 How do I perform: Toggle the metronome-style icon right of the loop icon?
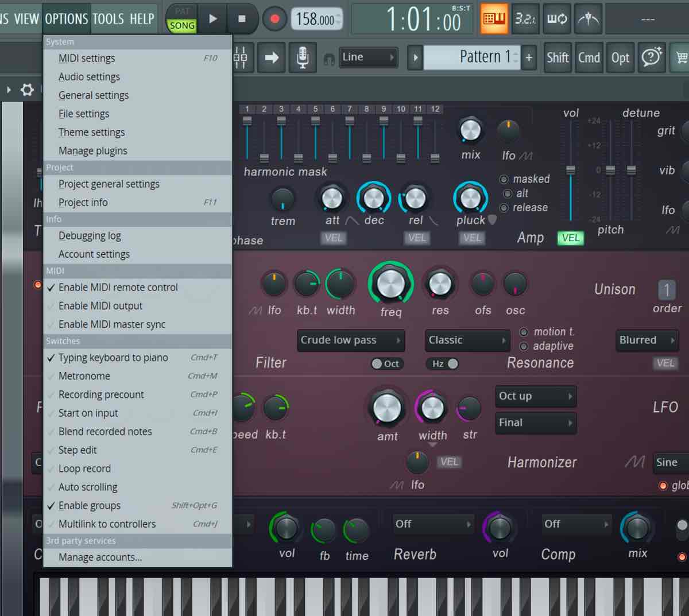(x=588, y=18)
